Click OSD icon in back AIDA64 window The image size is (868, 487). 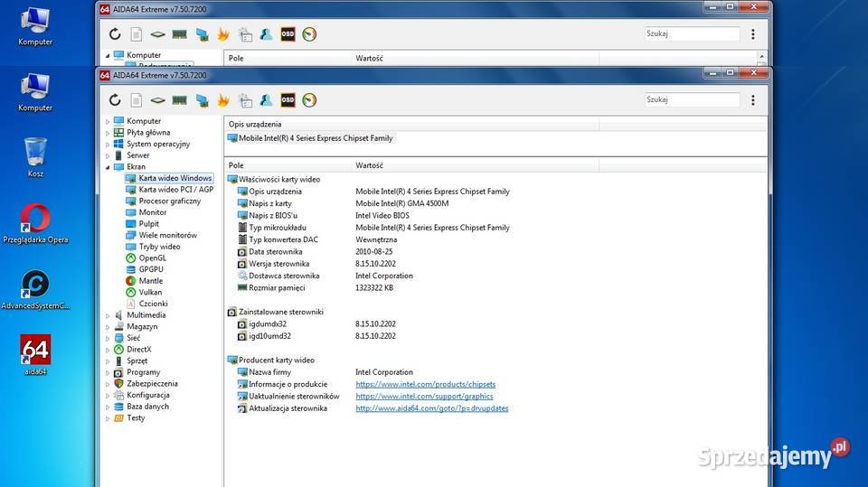tap(288, 34)
